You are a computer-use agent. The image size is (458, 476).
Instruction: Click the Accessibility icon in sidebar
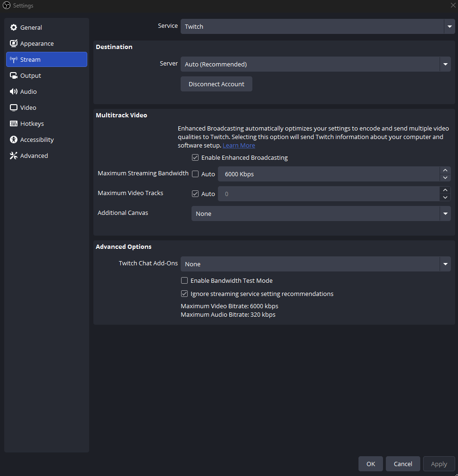pyautogui.click(x=14, y=140)
